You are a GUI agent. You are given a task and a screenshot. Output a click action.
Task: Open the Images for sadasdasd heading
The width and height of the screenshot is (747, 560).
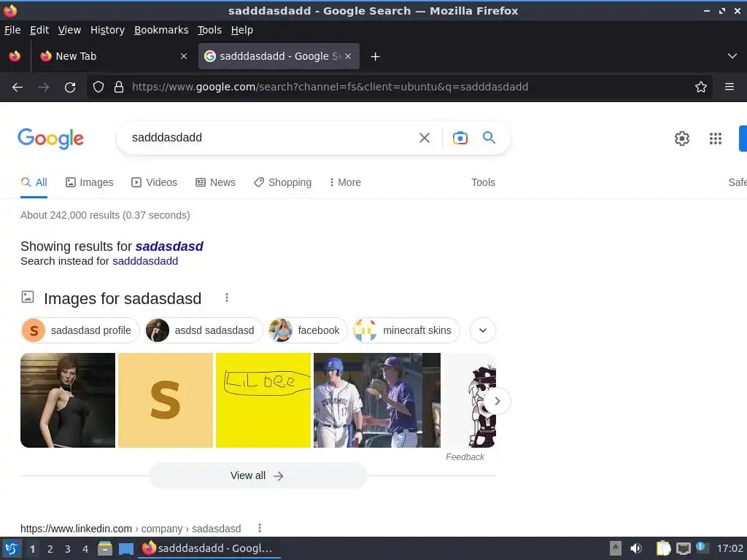coord(123,298)
